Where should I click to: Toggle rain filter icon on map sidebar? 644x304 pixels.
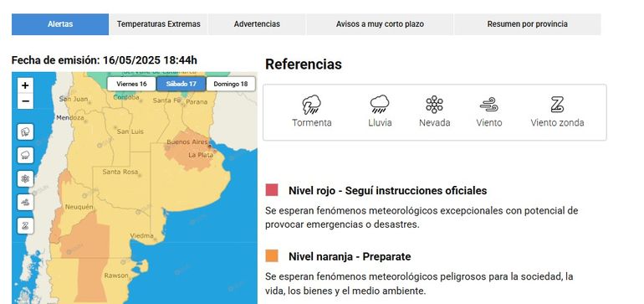[x=25, y=156]
